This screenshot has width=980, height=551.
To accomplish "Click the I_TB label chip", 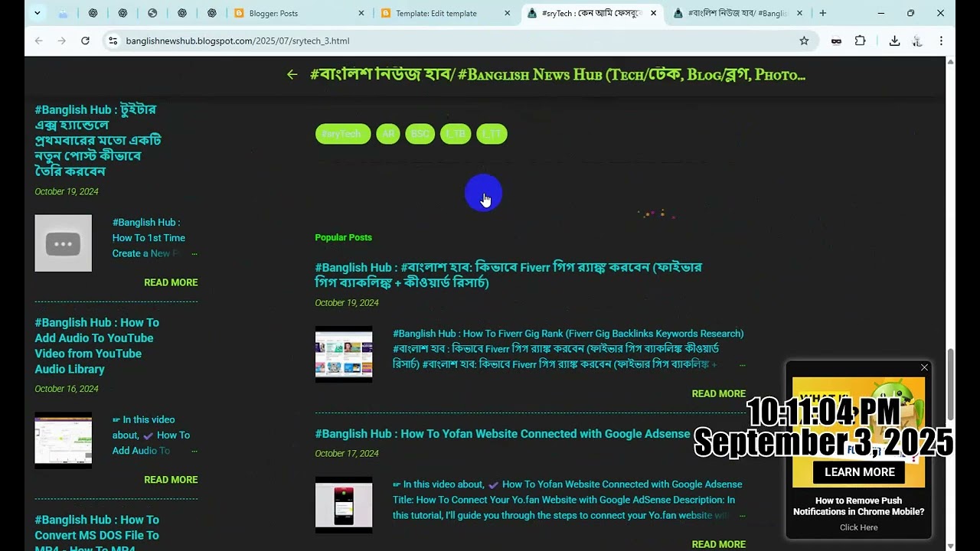I will click(456, 134).
